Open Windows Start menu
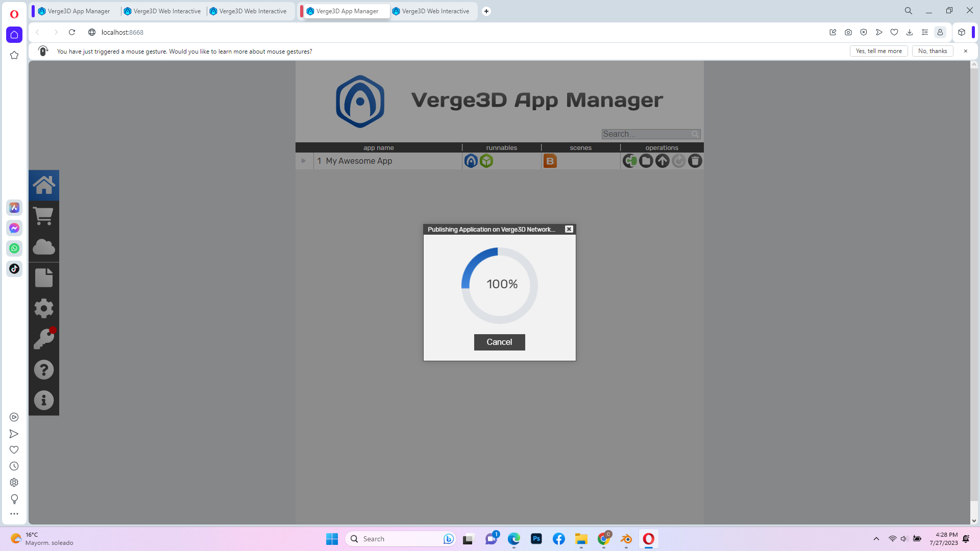Viewport: 980px width, 551px height. tap(332, 539)
